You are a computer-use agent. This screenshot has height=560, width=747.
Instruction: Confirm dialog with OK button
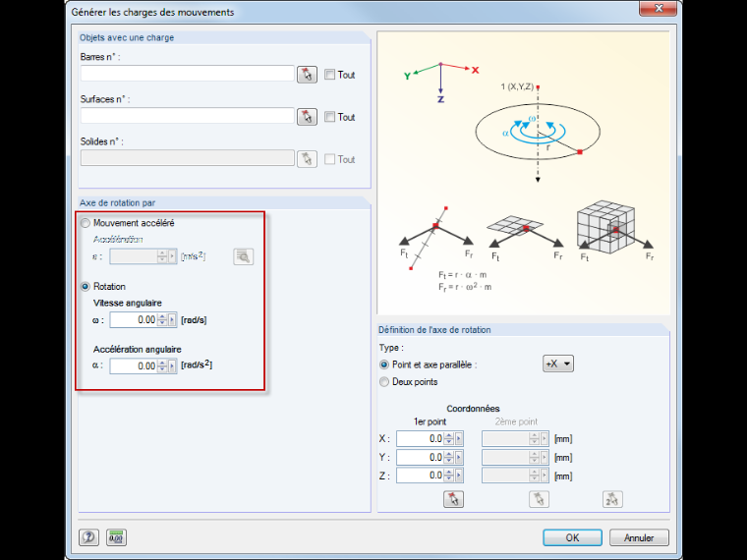click(x=572, y=537)
